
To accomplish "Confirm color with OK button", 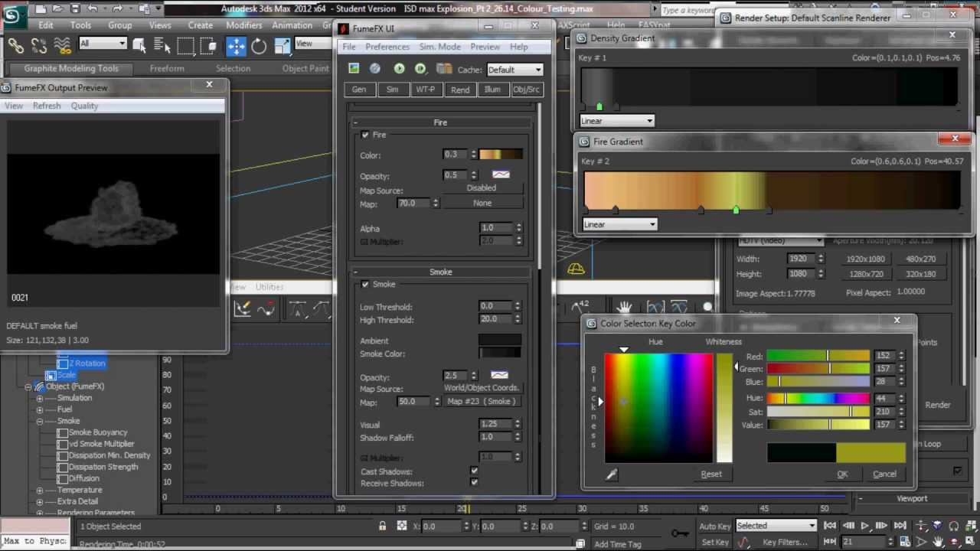I will (842, 474).
